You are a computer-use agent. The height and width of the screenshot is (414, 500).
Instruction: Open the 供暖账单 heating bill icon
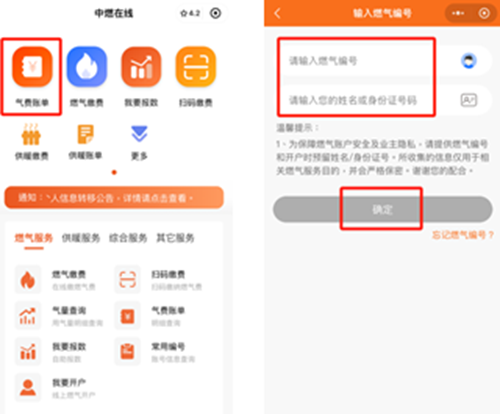85,135
